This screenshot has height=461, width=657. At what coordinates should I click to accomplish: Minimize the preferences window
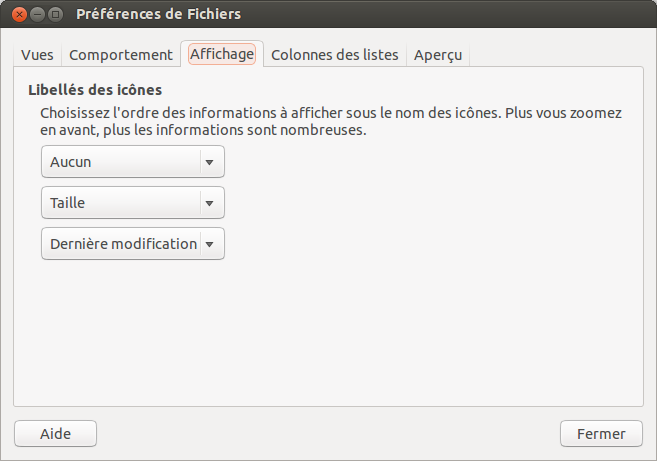[36, 15]
